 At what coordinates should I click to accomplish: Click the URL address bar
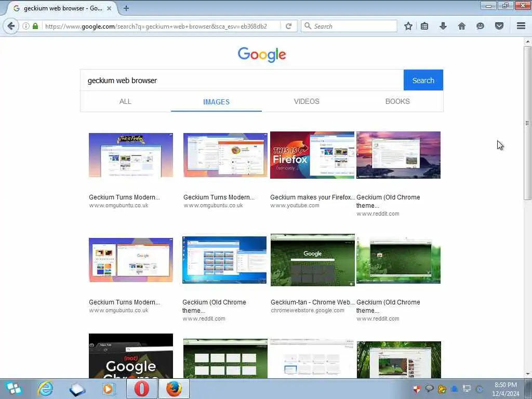point(161,26)
